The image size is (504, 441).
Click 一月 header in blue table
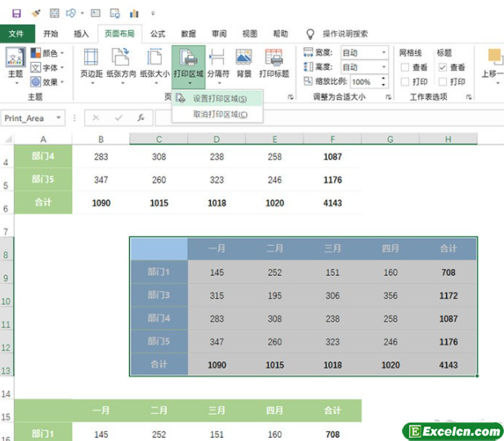click(x=216, y=248)
